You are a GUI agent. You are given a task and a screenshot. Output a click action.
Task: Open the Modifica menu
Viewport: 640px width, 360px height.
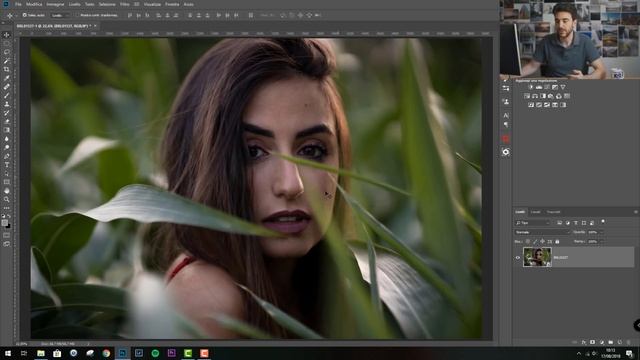[34, 4]
